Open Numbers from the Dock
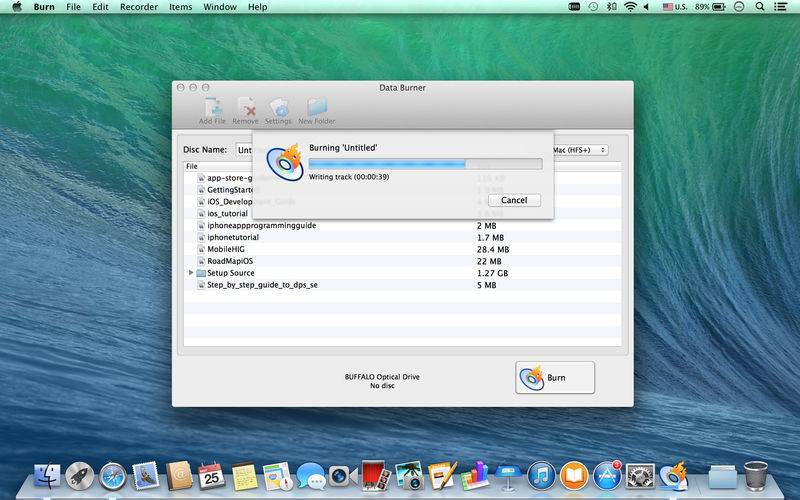 [475, 477]
